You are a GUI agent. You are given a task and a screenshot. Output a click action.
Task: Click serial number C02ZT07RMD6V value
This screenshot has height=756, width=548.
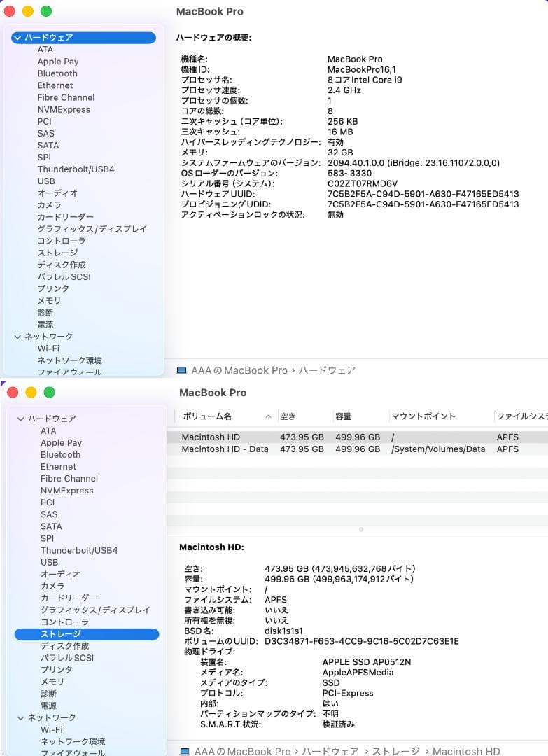coord(363,183)
